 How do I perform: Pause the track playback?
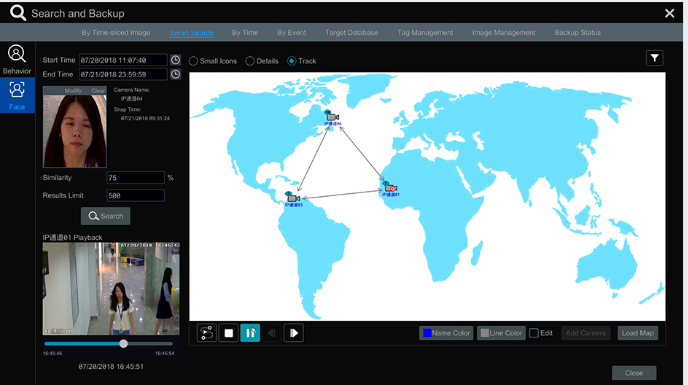tap(250, 333)
